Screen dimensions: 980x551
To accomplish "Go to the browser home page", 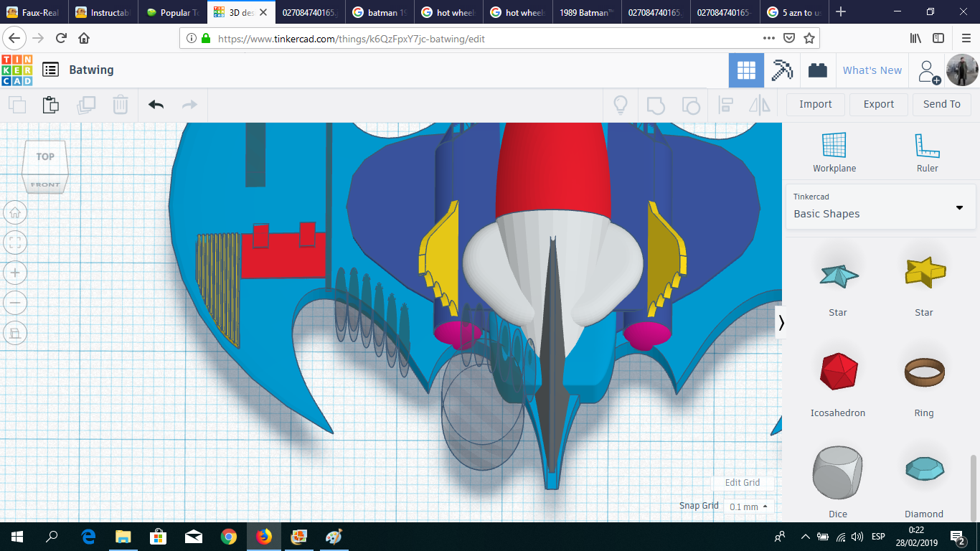I will (84, 39).
